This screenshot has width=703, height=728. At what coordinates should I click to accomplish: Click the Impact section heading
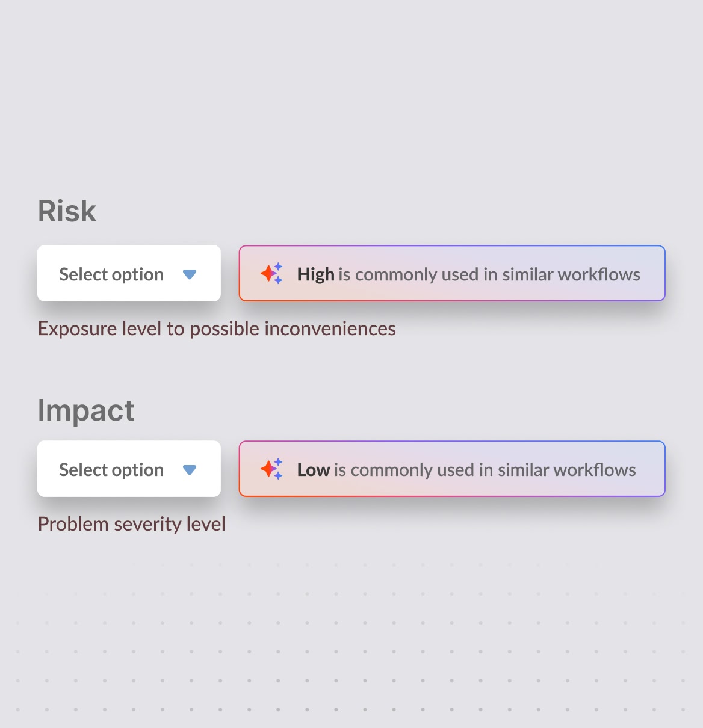[x=86, y=410]
